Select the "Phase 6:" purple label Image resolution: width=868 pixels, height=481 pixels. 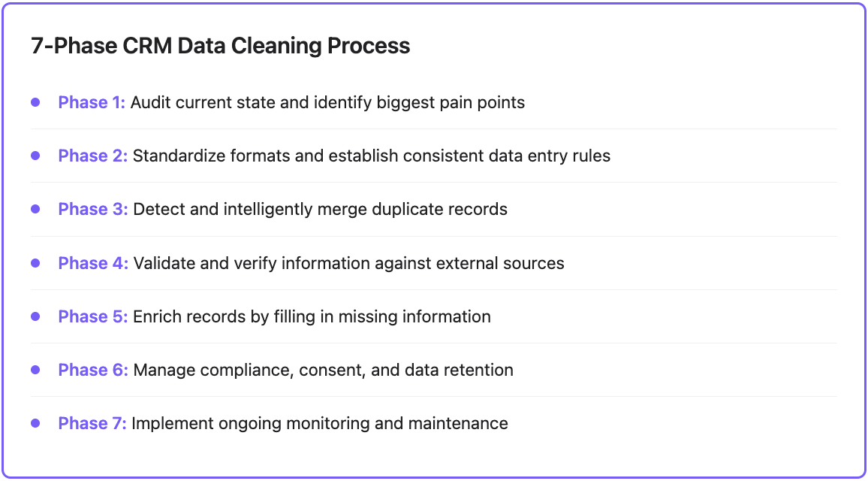point(93,370)
